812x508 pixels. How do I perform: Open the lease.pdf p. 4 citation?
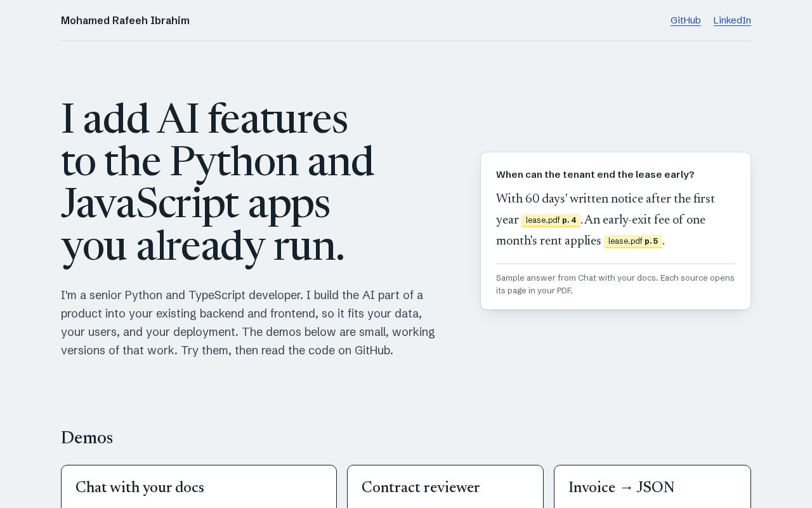pos(551,220)
